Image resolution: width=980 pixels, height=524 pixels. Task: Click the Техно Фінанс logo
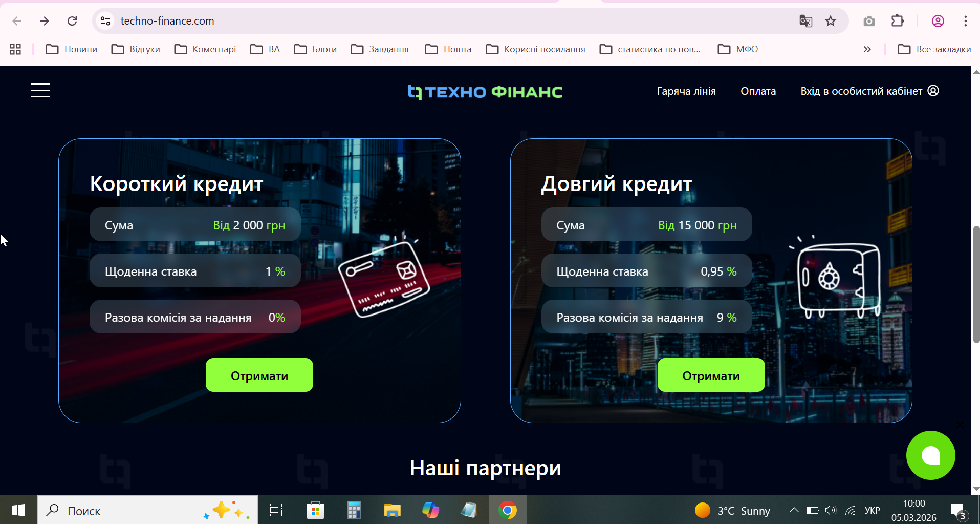point(485,92)
